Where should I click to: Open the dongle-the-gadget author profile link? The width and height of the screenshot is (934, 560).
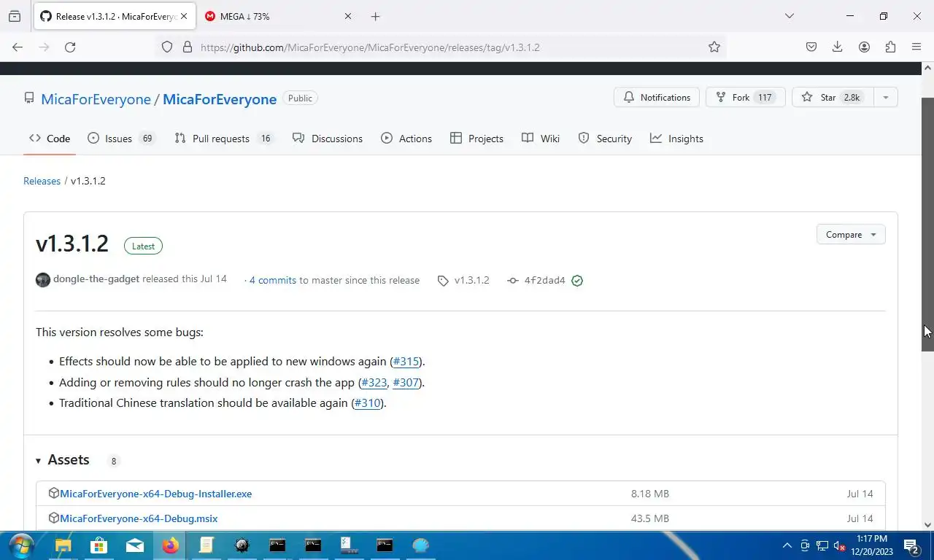coord(96,279)
